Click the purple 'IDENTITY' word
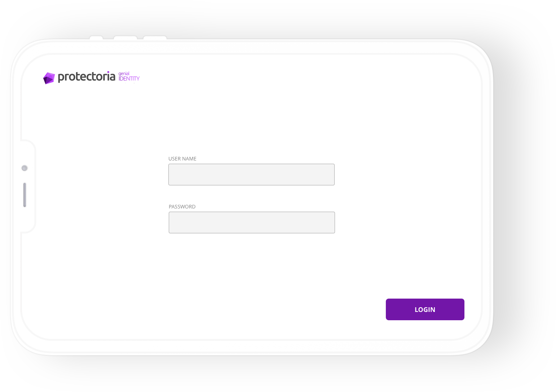The width and height of the screenshot is (556, 392). click(x=129, y=79)
